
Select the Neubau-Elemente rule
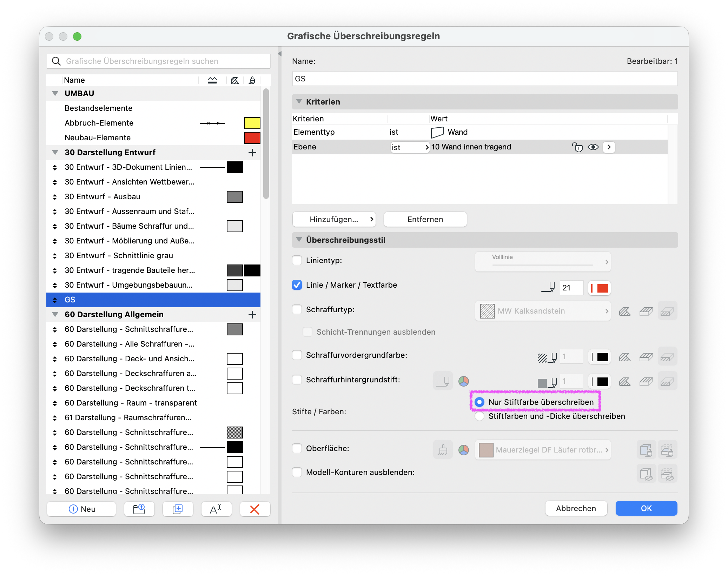[x=153, y=138]
